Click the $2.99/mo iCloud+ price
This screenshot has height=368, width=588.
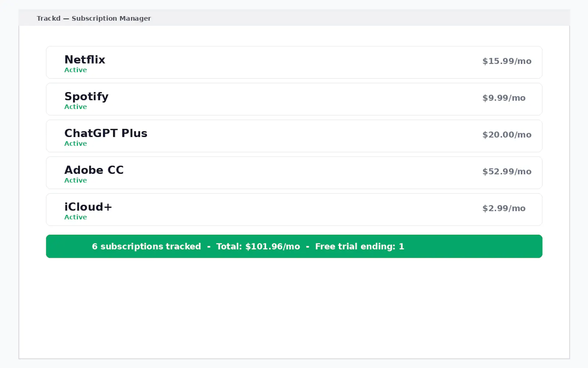point(504,208)
